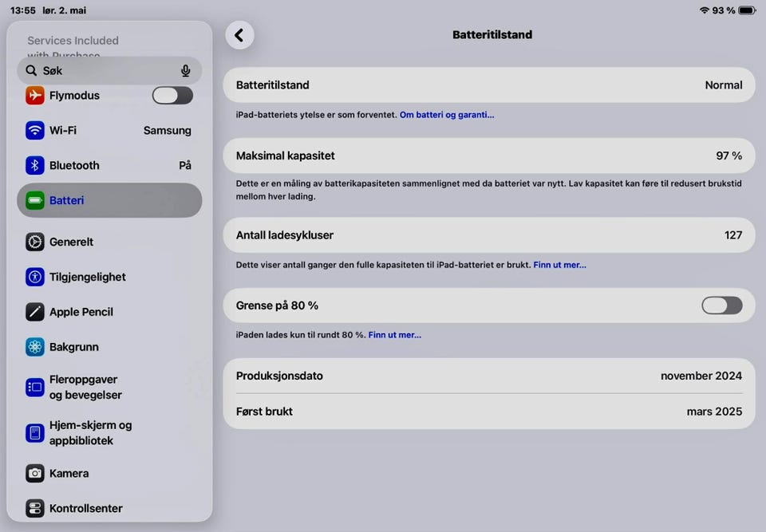
Task: Toggle the Flymodus switch
Action: pos(172,95)
